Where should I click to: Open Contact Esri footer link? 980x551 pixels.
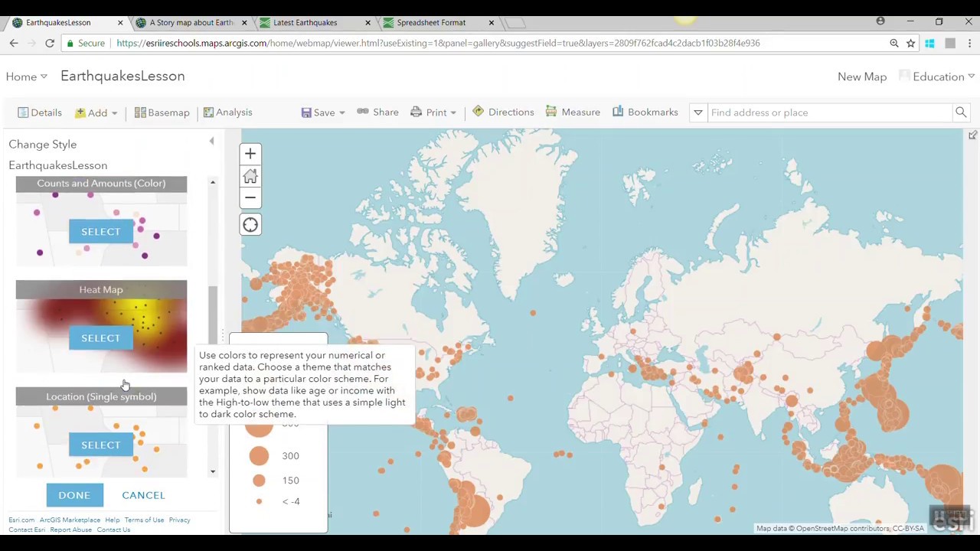point(27,530)
